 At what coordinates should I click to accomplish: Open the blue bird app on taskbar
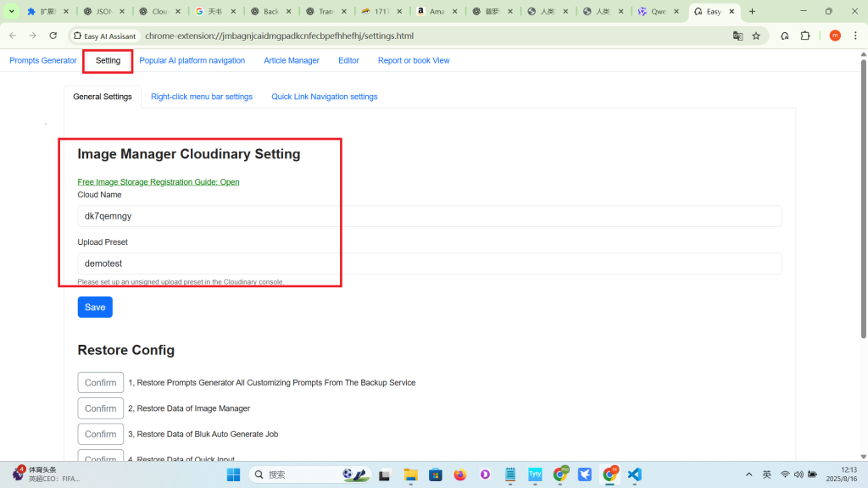(x=585, y=474)
